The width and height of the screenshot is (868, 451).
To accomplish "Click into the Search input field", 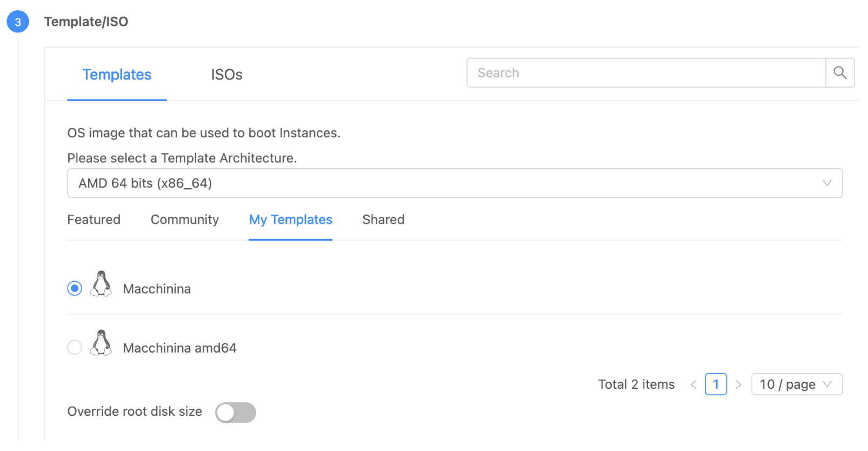I will pos(646,73).
